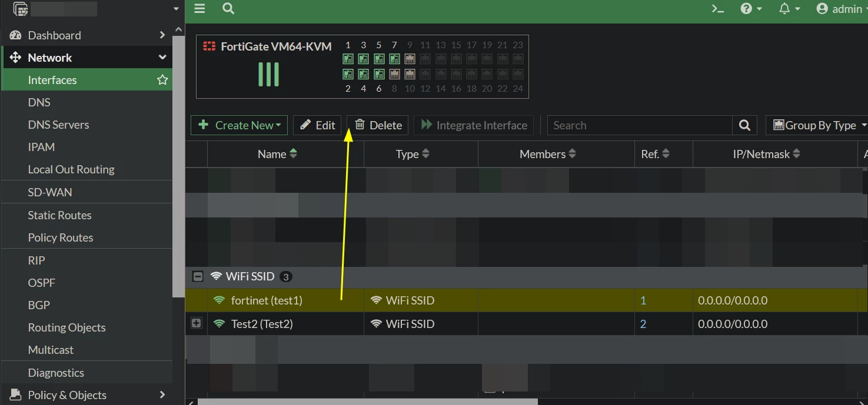Expand the Test2 (Test2) row

[197, 323]
